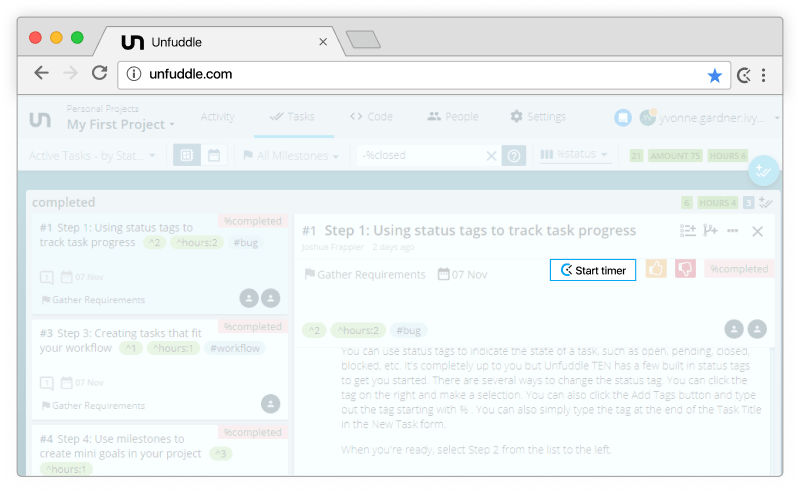800x493 pixels.
Task: Click the branch plus icon in task detail
Action: click(x=710, y=231)
